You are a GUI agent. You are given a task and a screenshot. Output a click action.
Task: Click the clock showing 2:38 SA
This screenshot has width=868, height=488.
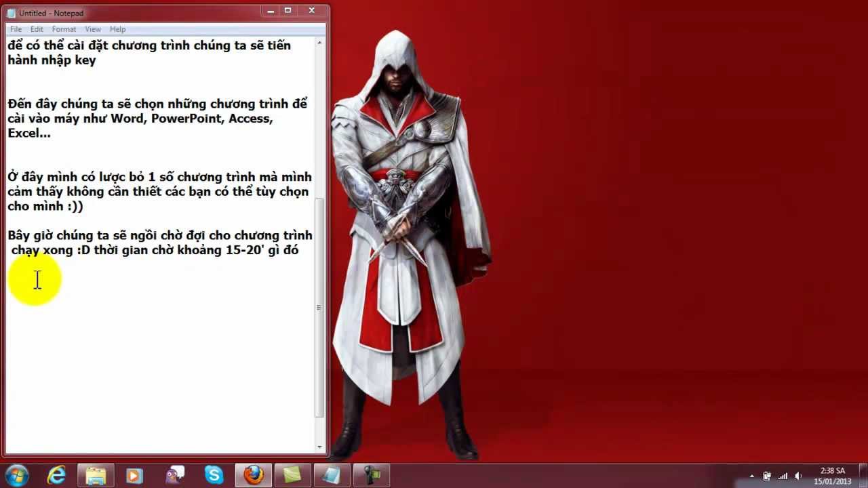(x=833, y=470)
